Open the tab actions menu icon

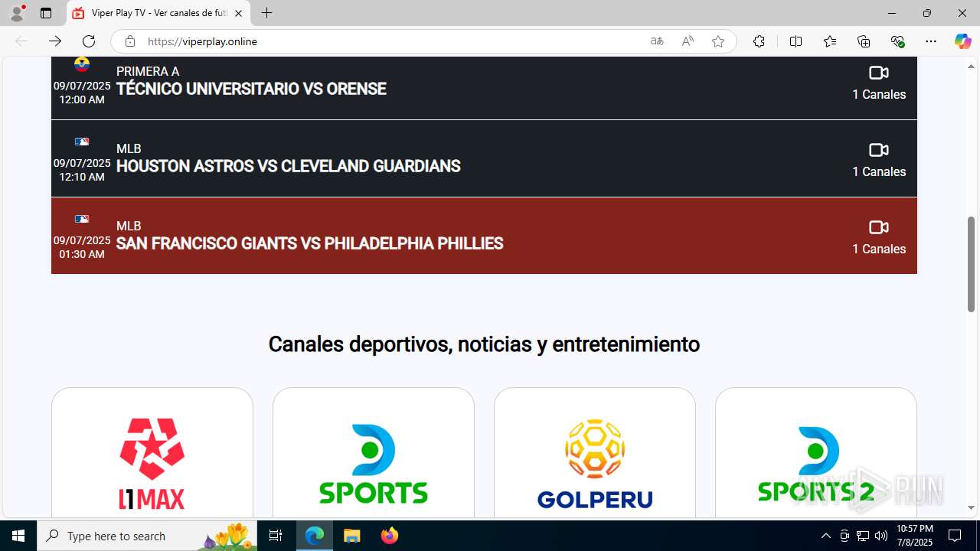tap(46, 13)
